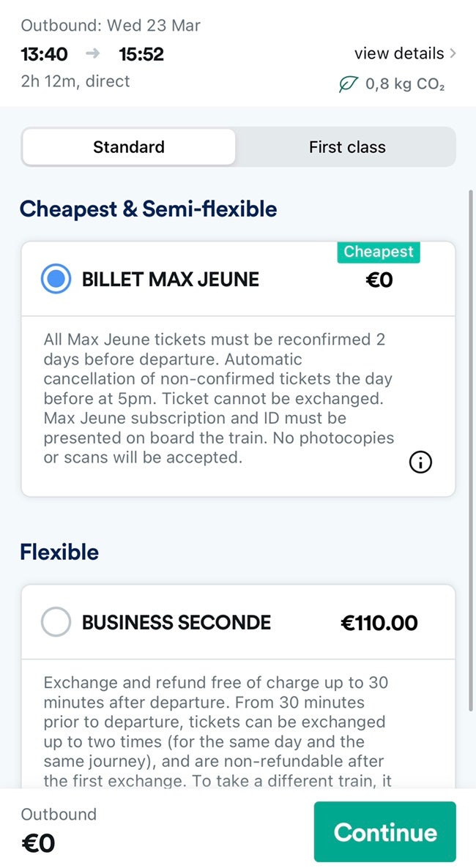Tap the 13:40 departure time
The width and height of the screenshot is (476, 868).
[x=44, y=54]
